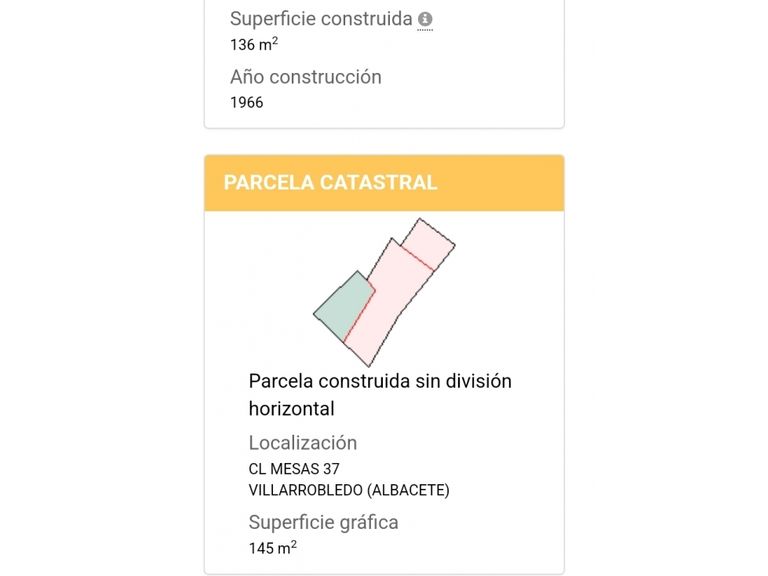
Task: Click the Localización label
Action: [302, 443]
